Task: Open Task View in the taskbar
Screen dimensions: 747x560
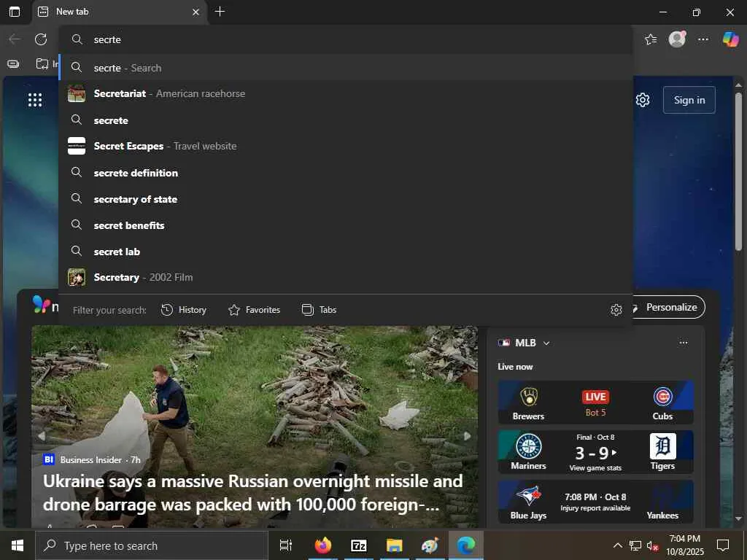Action: pos(286,545)
